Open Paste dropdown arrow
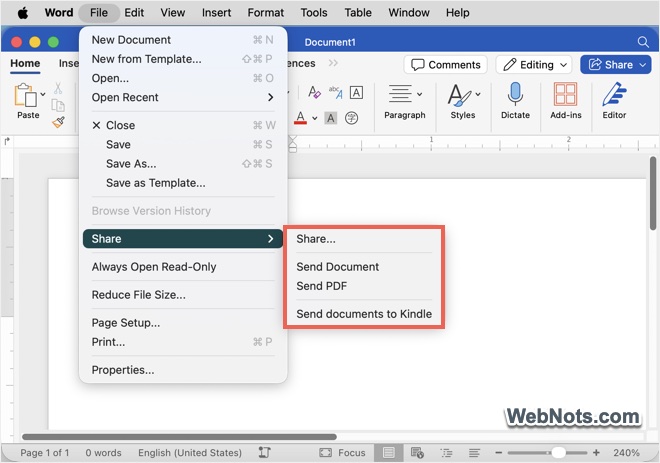 (43, 94)
